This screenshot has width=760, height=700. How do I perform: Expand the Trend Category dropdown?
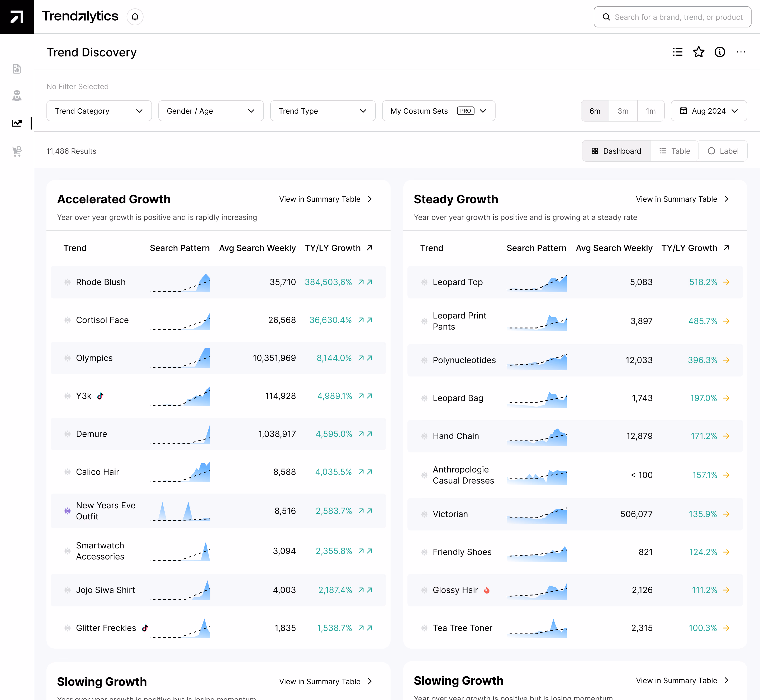pos(99,111)
